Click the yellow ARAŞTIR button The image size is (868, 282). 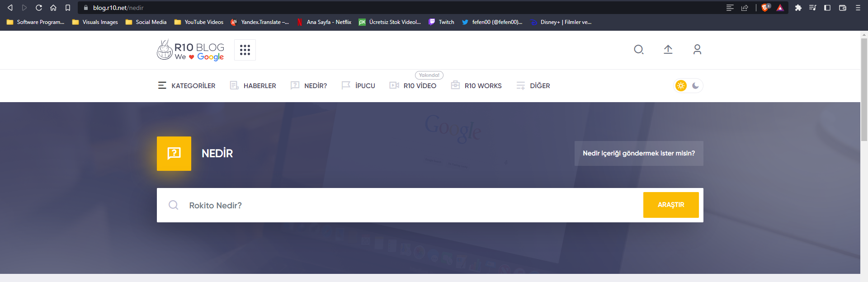tap(671, 205)
